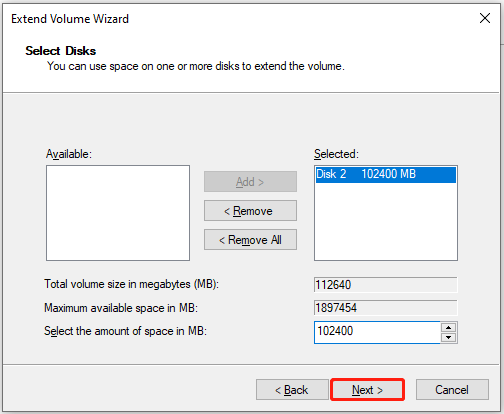This screenshot has height=414, width=504.
Task: Click the < Remove All button
Action: coord(250,240)
